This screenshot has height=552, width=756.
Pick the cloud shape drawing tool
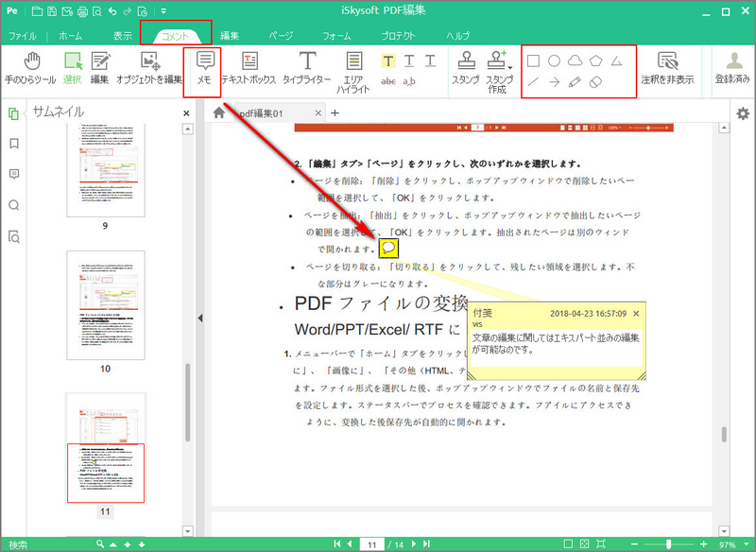point(575,60)
